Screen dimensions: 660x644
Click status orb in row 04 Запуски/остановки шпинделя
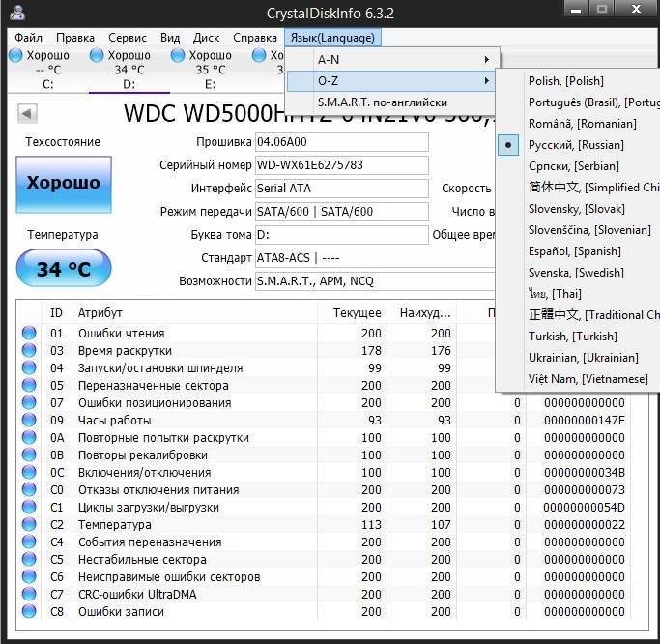[29, 367]
